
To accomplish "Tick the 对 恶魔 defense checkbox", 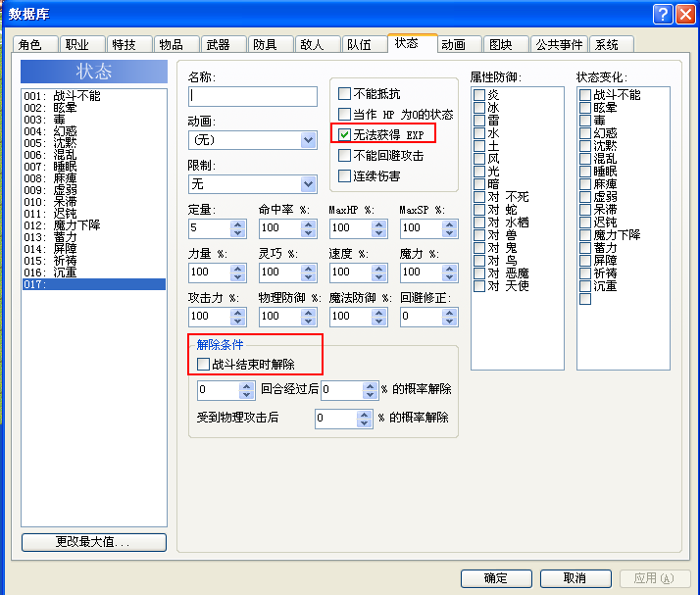I will (x=479, y=273).
